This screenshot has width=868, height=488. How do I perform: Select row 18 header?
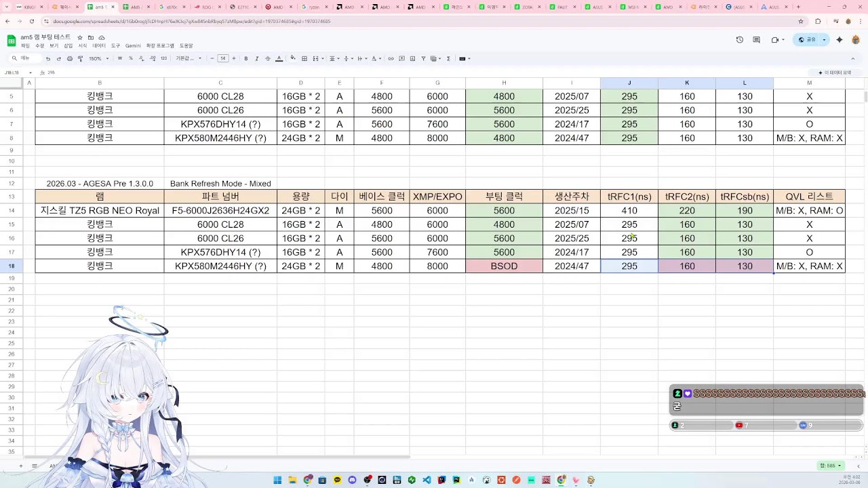coord(12,266)
